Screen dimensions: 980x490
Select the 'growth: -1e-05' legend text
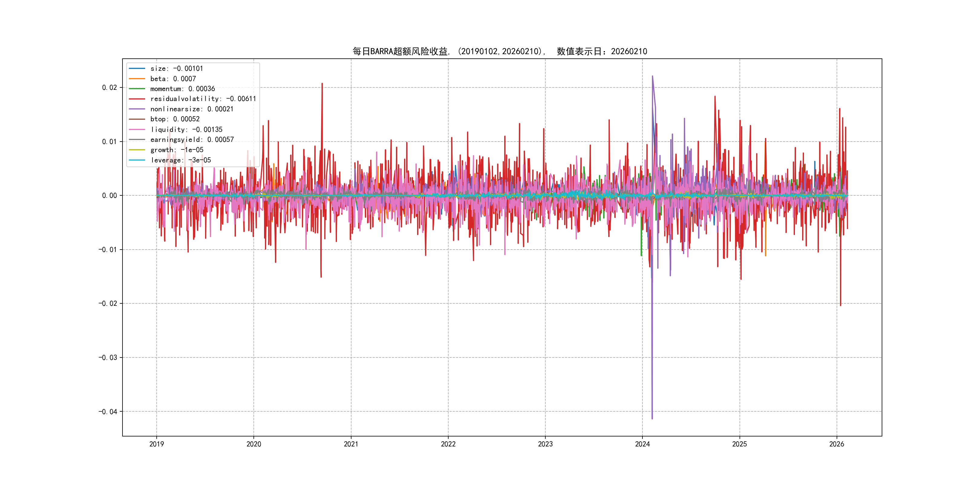click(x=177, y=150)
